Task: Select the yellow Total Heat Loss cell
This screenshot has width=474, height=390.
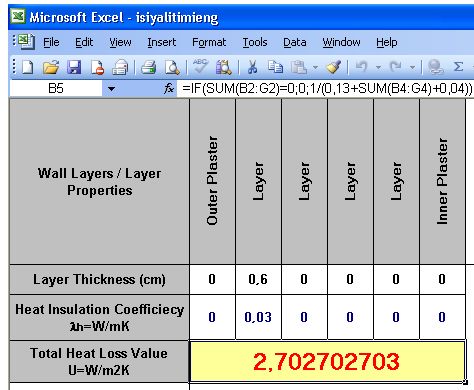Action: [327, 361]
